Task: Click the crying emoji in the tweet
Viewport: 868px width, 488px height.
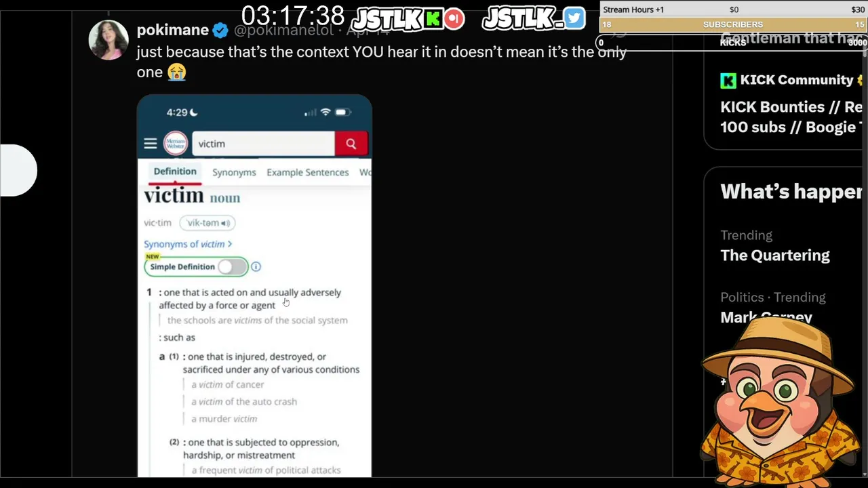Action: (177, 72)
